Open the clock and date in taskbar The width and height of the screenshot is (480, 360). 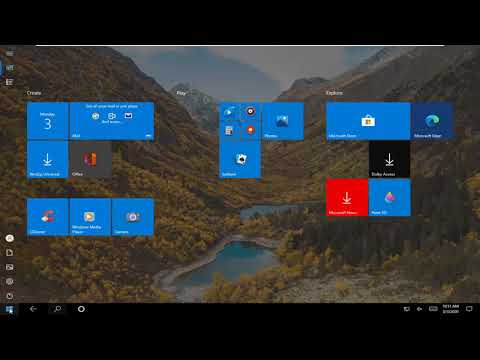pos(451,309)
